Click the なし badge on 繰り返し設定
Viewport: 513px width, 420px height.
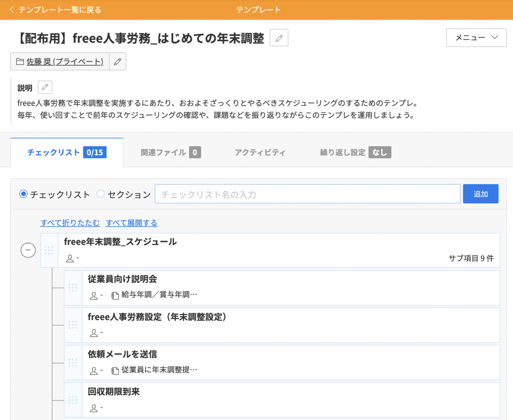coord(380,152)
